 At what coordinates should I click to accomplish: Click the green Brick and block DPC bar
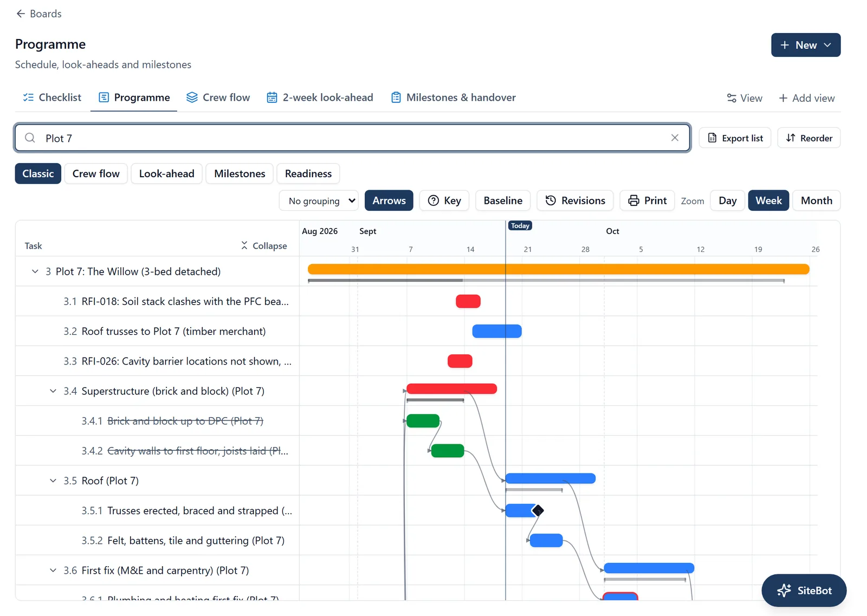(x=423, y=421)
